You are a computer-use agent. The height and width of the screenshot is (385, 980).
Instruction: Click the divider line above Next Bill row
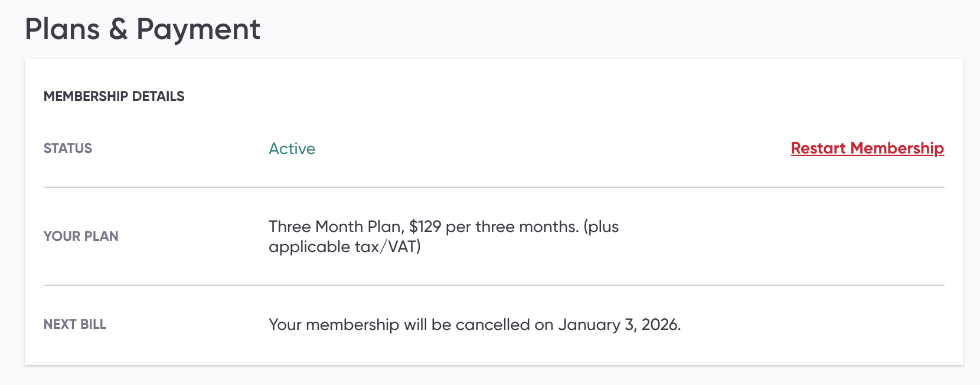(494, 285)
